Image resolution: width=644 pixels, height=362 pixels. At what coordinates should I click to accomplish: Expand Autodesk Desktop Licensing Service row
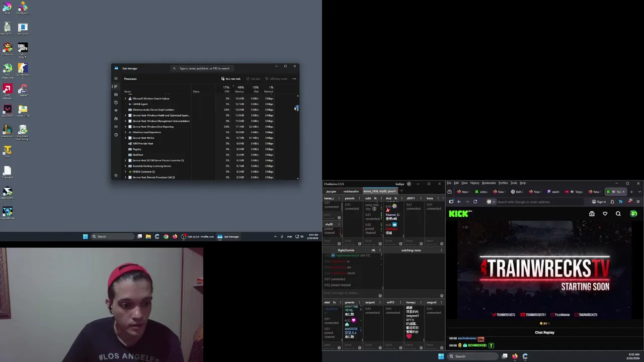[125, 166]
